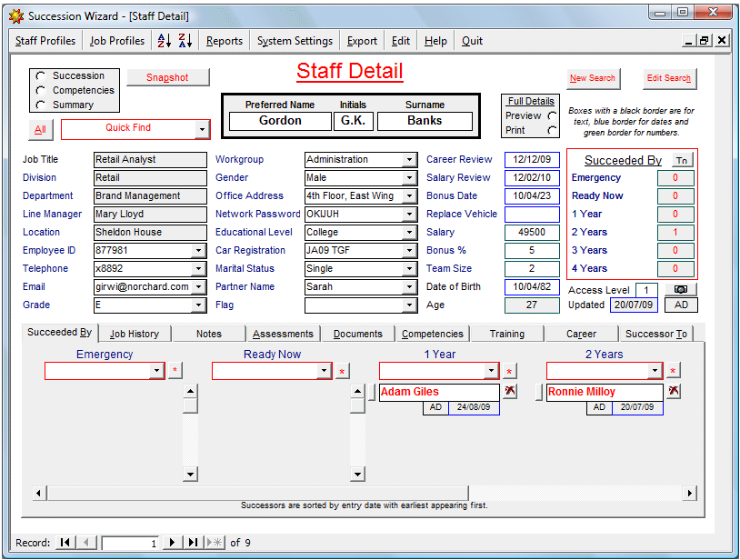This screenshot has width=740, height=560.
Task: Click the sort ascending A-Z icon
Action: point(164,41)
